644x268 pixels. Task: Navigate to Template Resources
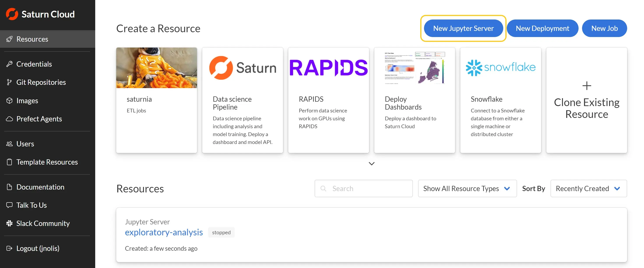click(47, 162)
